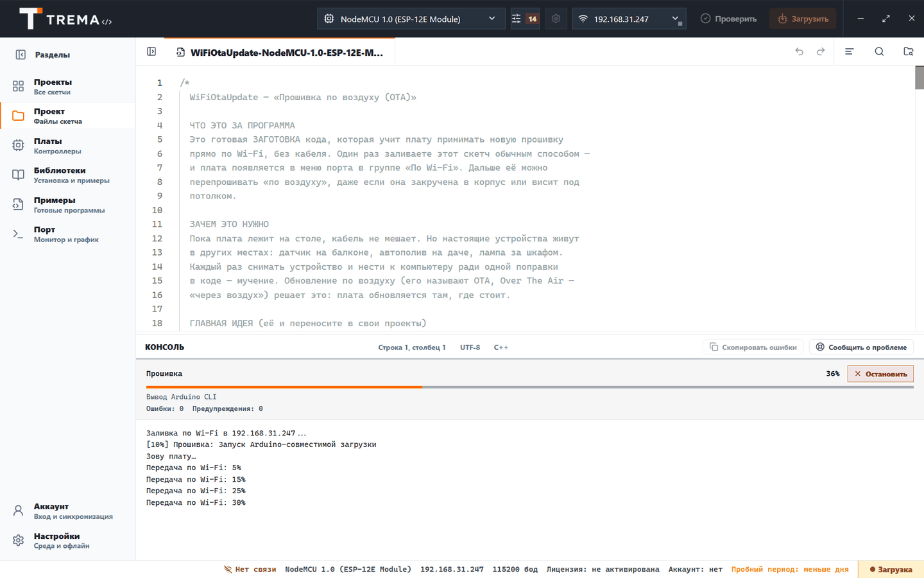Open board dropdown NodeMCU 1.0
The height and width of the screenshot is (578, 924).
(411, 19)
